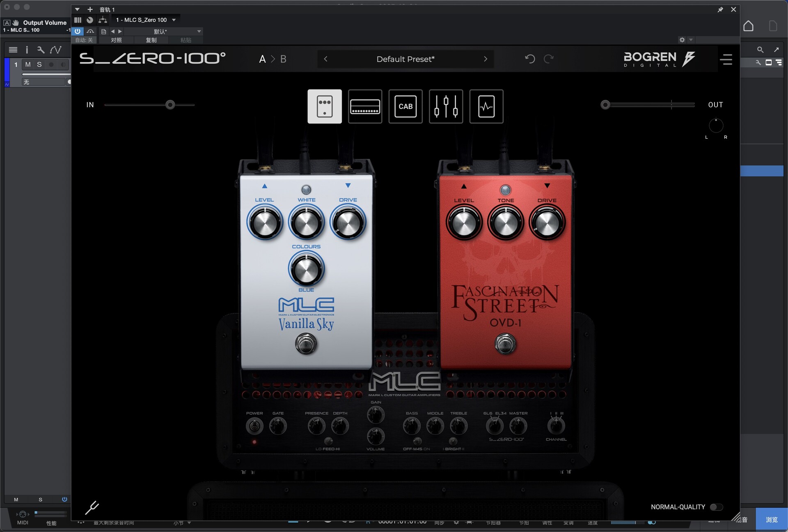Toggle the Fascination Street OVD-1 footswitch
The width and height of the screenshot is (788, 532).
[x=505, y=344]
